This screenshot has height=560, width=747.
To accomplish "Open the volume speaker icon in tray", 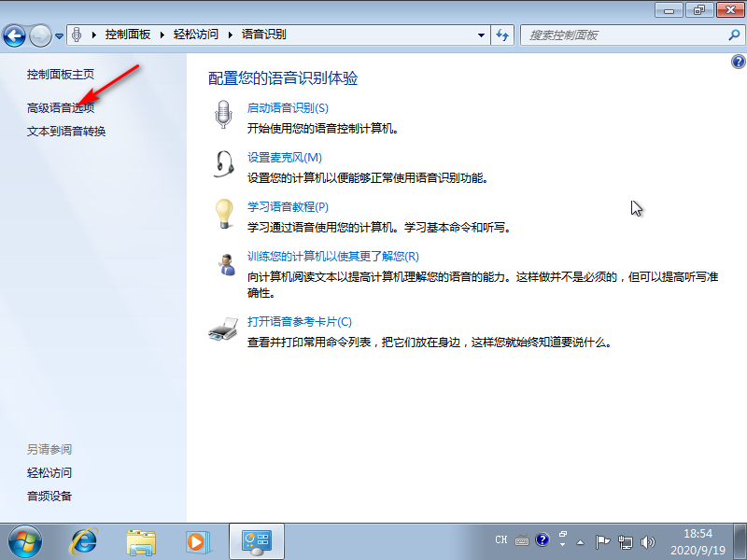I will (x=648, y=539).
